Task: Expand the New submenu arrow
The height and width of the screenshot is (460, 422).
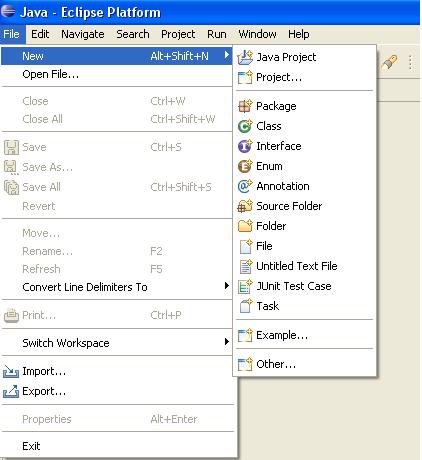Action: click(227, 55)
